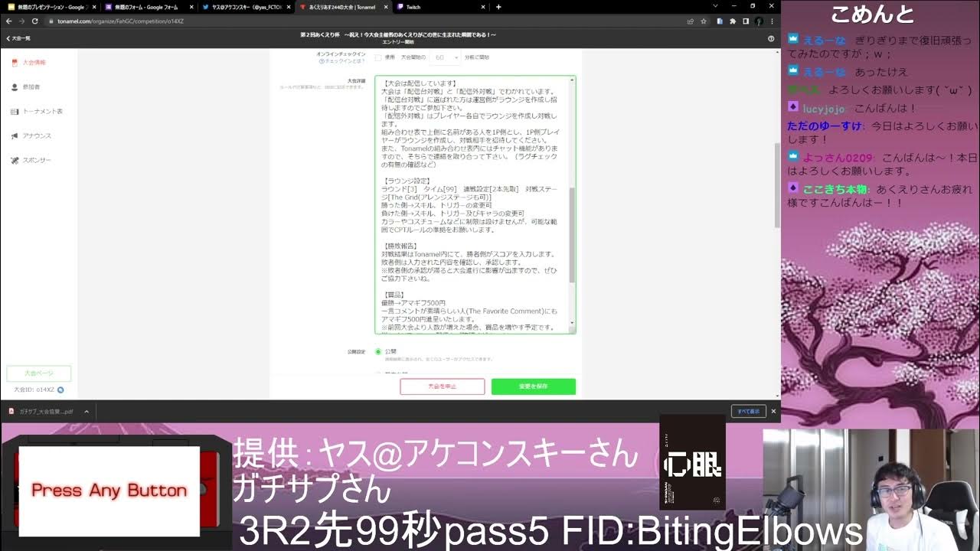Enable the online check-in checkbox

click(x=378, y=57)
